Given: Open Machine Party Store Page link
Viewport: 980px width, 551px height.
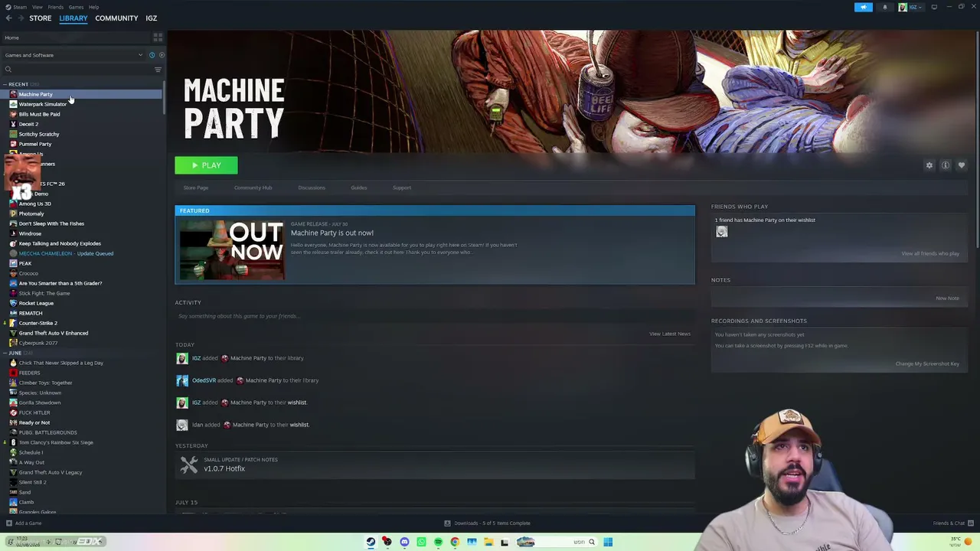Looking at the screenshot, I should point(196,187).
